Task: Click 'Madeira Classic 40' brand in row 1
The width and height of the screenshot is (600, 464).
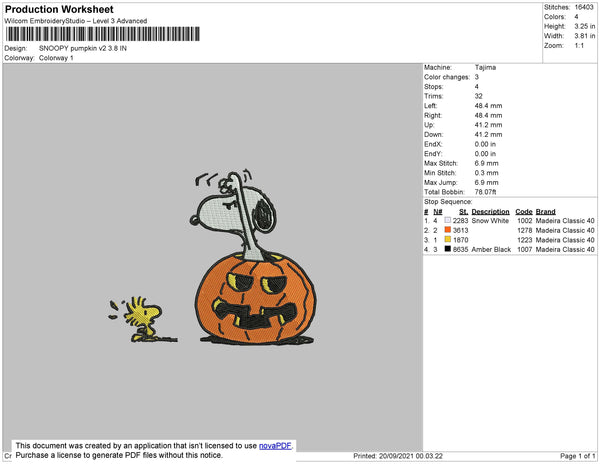Action: point(565,221)
